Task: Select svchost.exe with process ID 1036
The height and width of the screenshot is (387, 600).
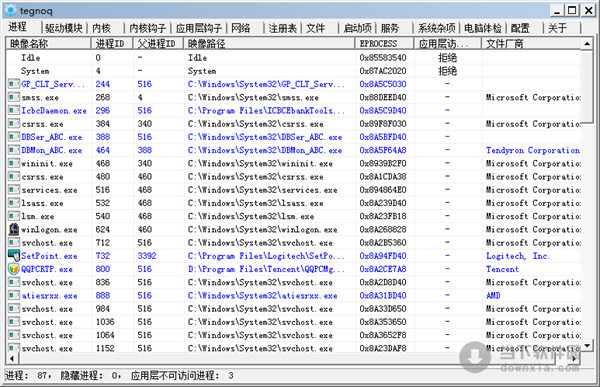Action: (x=293, y=322)
